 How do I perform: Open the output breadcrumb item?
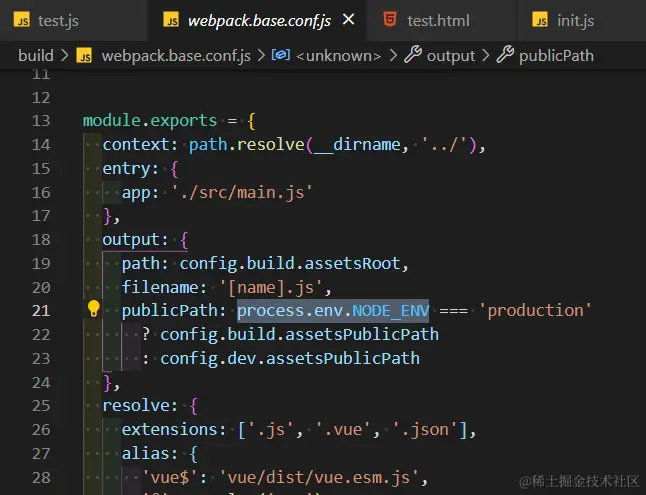(x=451, y=56)
